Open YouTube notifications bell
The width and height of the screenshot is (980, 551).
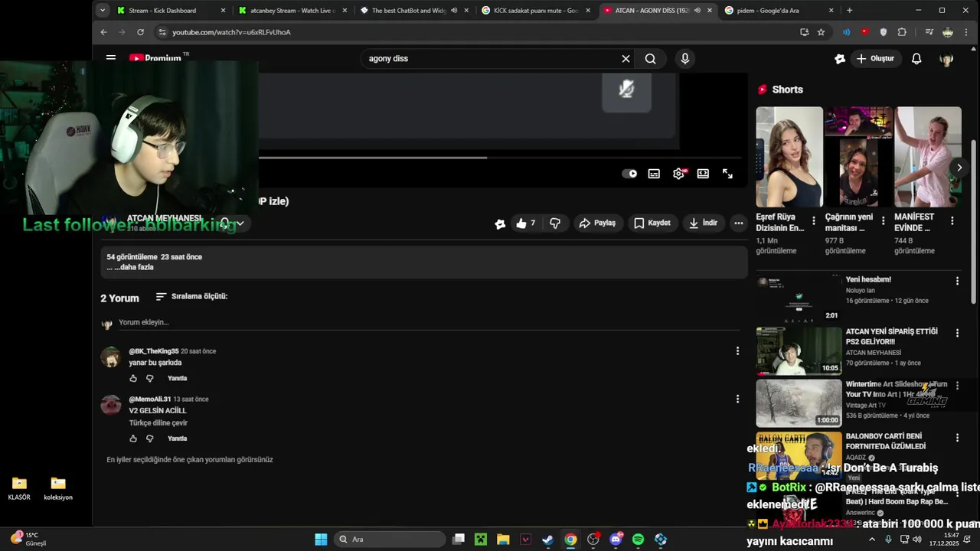[916, 58]
